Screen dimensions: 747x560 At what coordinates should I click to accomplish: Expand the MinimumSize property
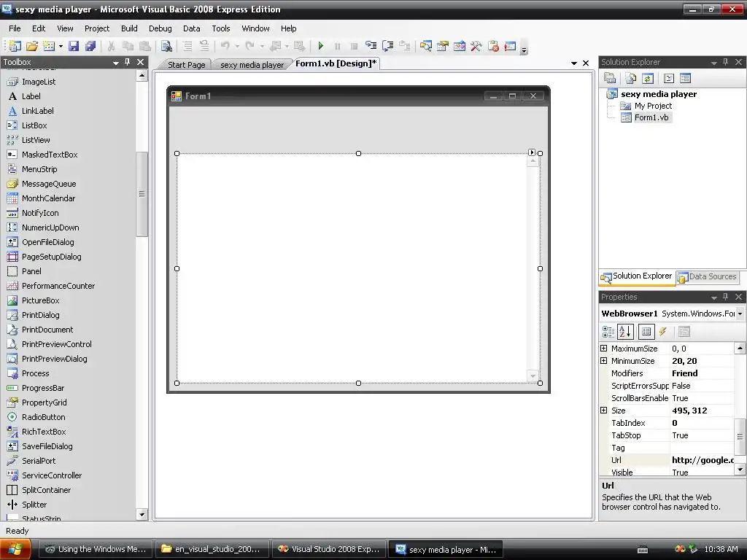tap(603, 361)
